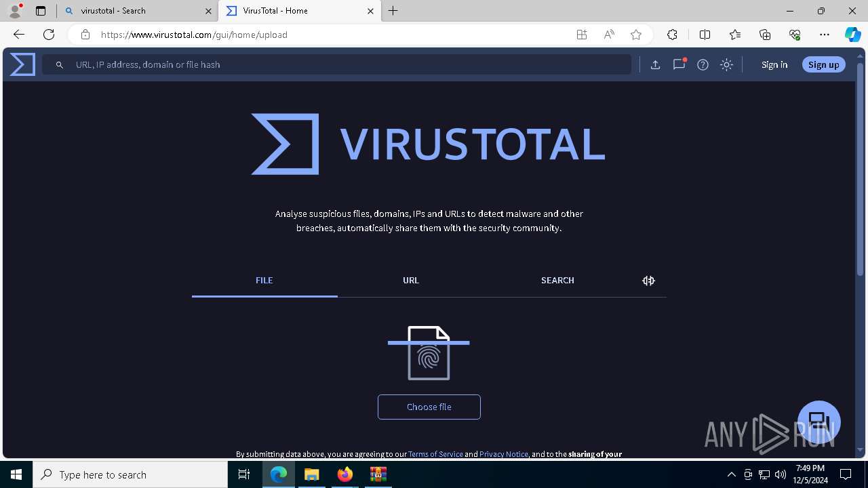Click the app available grid icon in address bar
This screenshot has width=868, height=488.
coord(582,35)
